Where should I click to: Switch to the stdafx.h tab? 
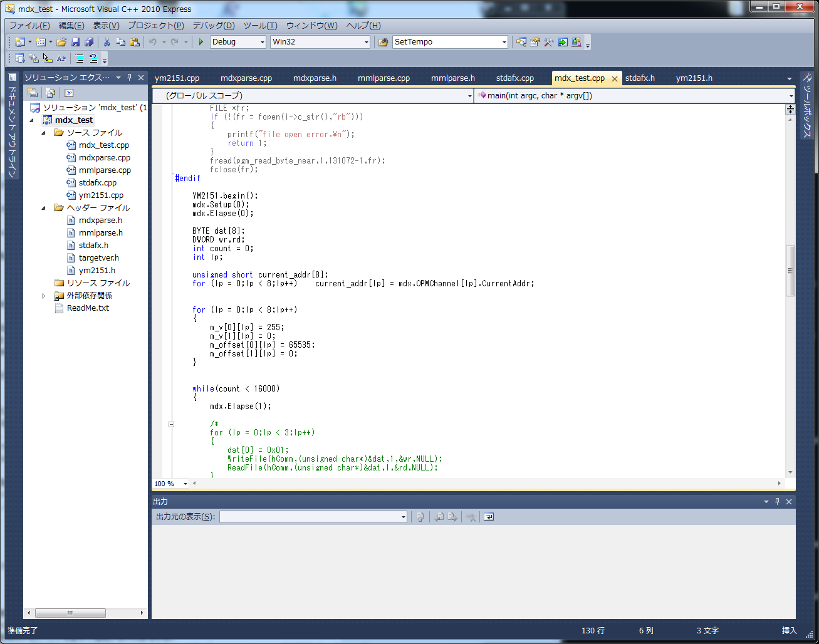(x=640, y=78)
